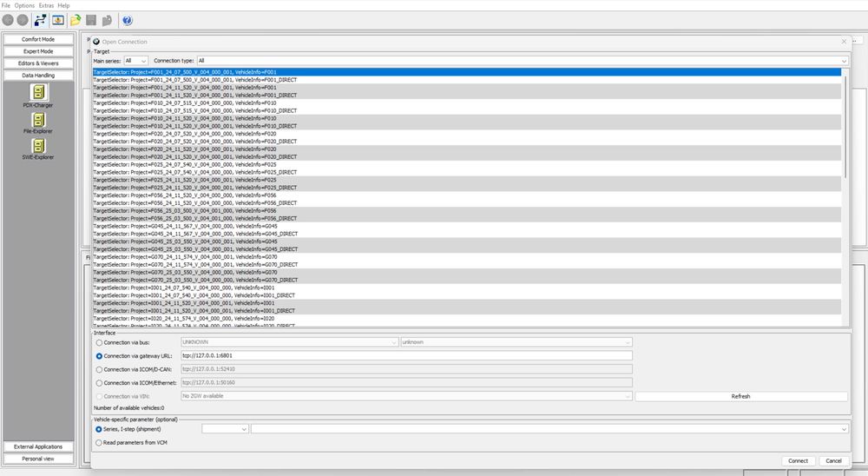Select F010_24_07_515 target with VehicleInfo=F010
This screenshot has width=868, height=476.
(467, 103)
